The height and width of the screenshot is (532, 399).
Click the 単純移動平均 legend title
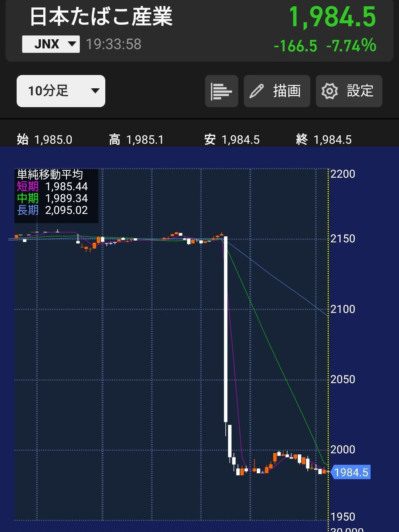pos(50,174)
